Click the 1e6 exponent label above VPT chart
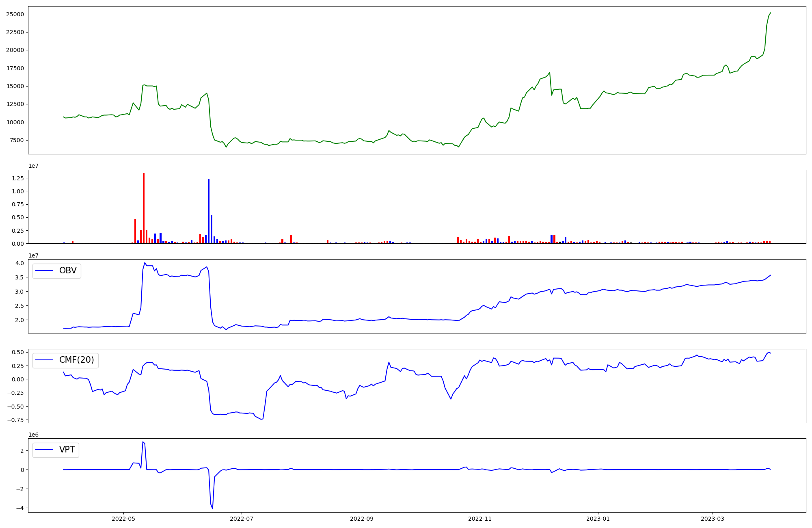This screenshot has width=812, height=528. [33, 435]
